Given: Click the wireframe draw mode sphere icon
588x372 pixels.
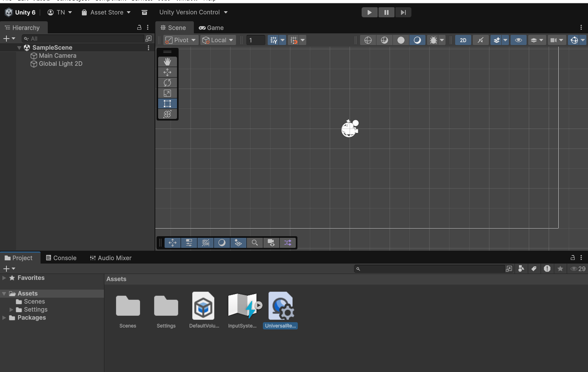Looking at the screenshot, I should [x=368, y=40].
